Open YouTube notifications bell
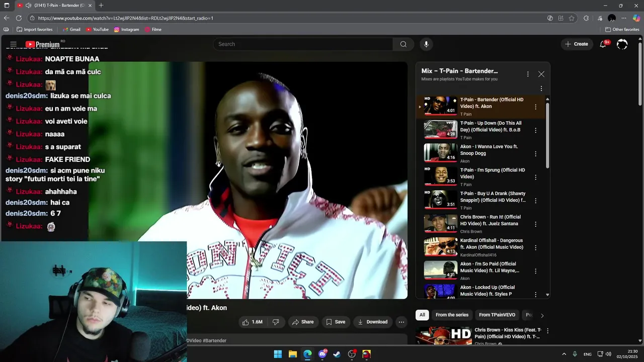 tap(603, 44)
